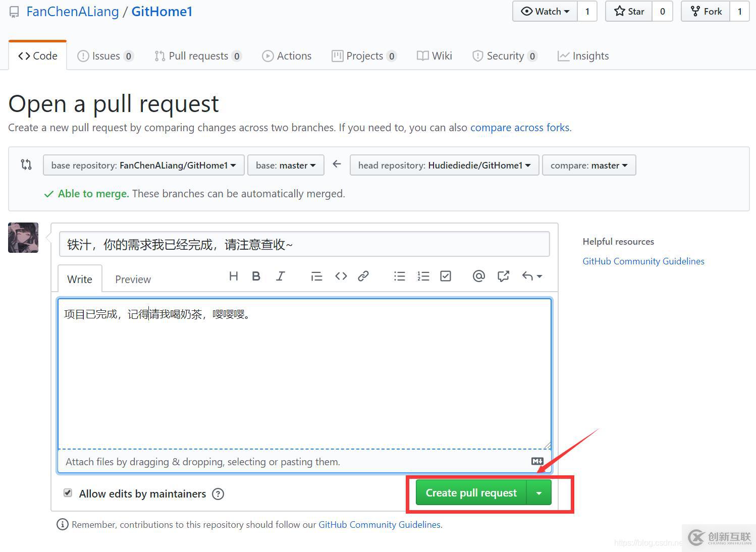Insert a bulleted list
The image size is (756, 552).
click(399, 276)
